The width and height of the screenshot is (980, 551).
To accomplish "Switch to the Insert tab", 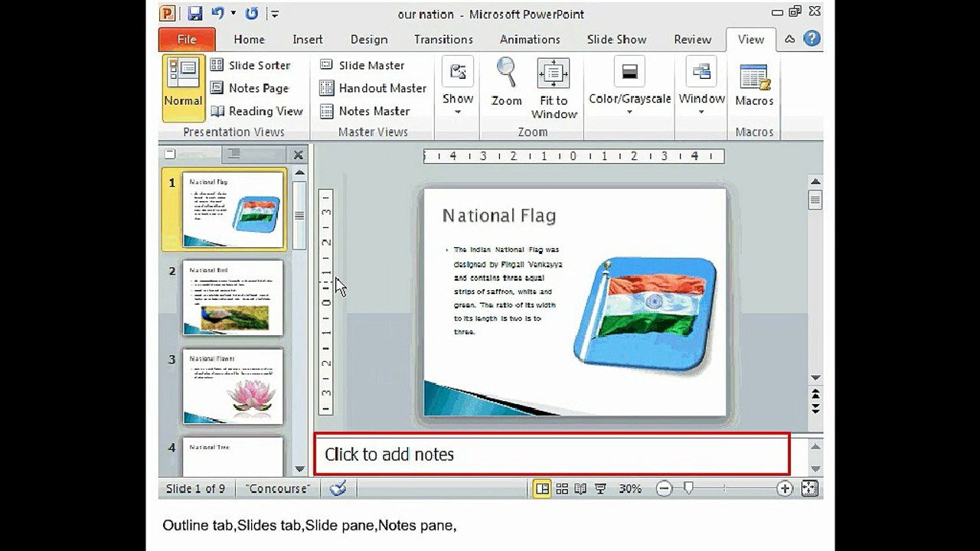I will (307, 39).
